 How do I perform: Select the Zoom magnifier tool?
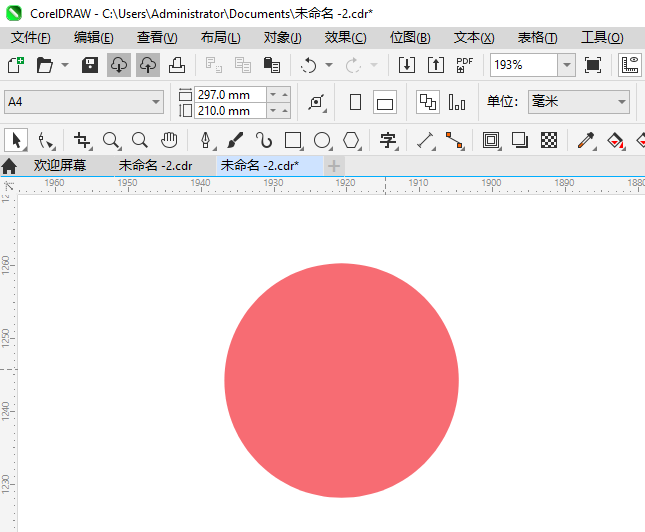tap(111, 140)
